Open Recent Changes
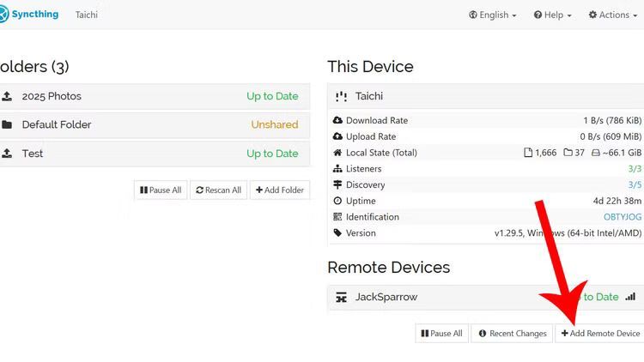 click(513, 333)
